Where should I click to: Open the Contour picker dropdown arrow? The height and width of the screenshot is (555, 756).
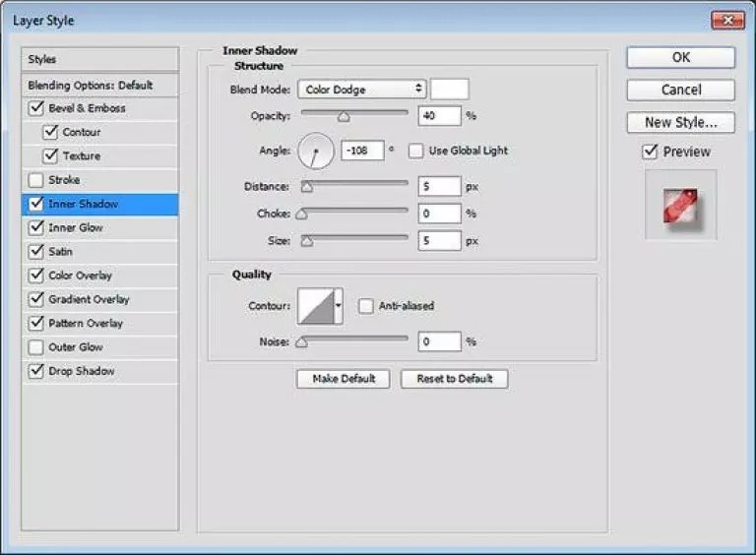[x=339, y=305]
